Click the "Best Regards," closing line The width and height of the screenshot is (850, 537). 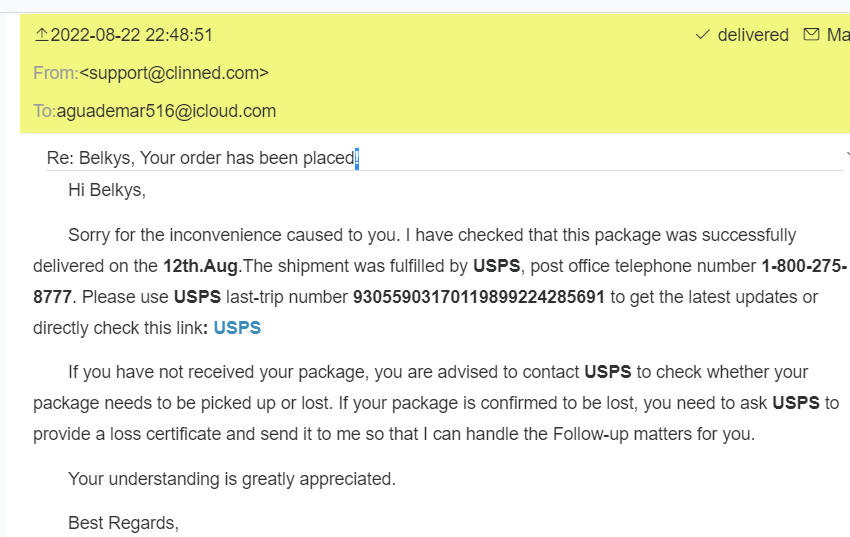point(123,523)
